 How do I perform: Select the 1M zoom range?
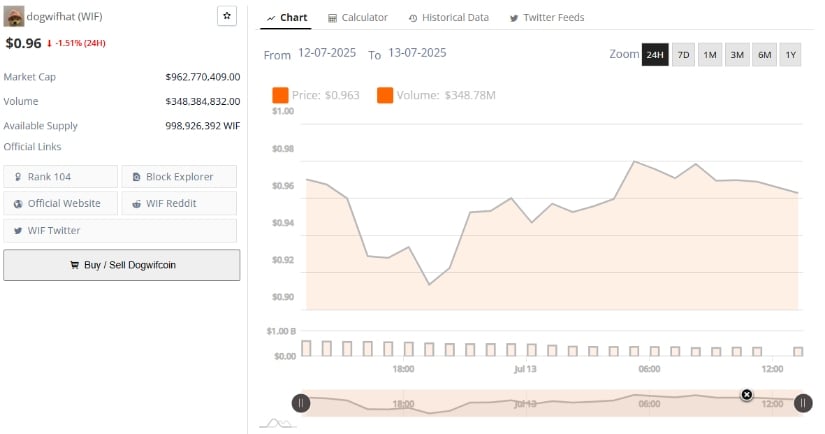pos(710,55)
